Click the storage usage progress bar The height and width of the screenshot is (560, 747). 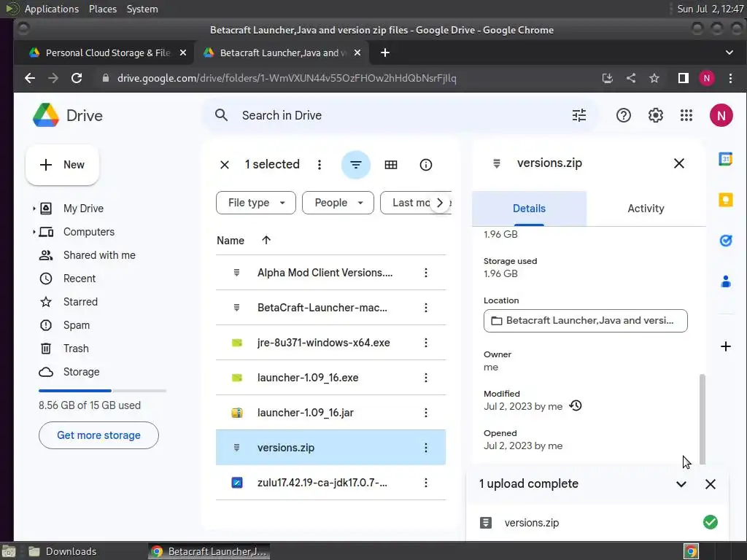(102, 391)
